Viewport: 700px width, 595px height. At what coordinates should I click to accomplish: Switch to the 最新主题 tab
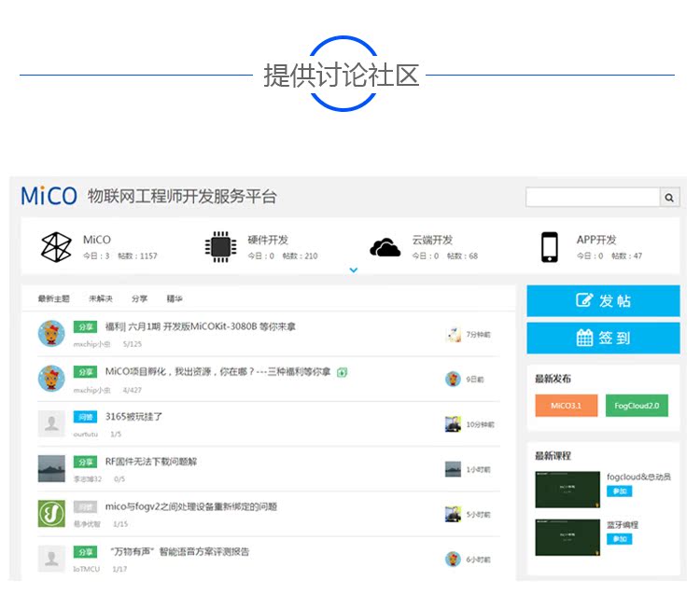click(x=53, y=298)
